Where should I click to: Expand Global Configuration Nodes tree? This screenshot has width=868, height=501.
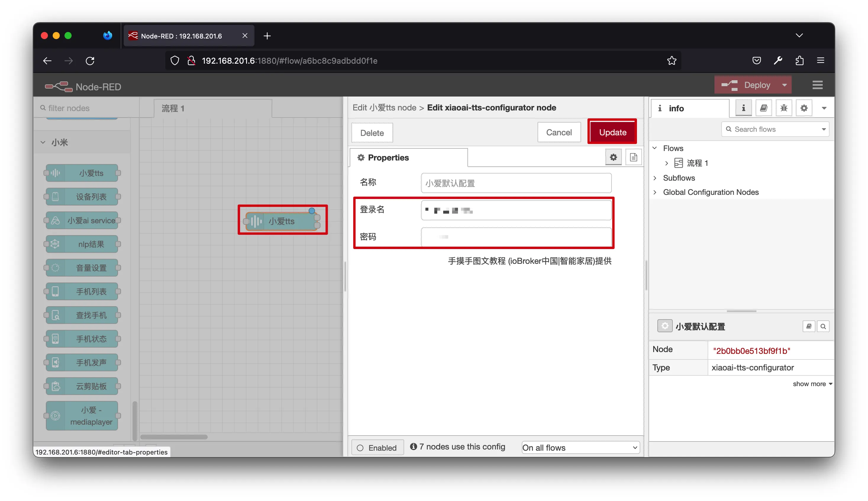click(x=655, y=192)
